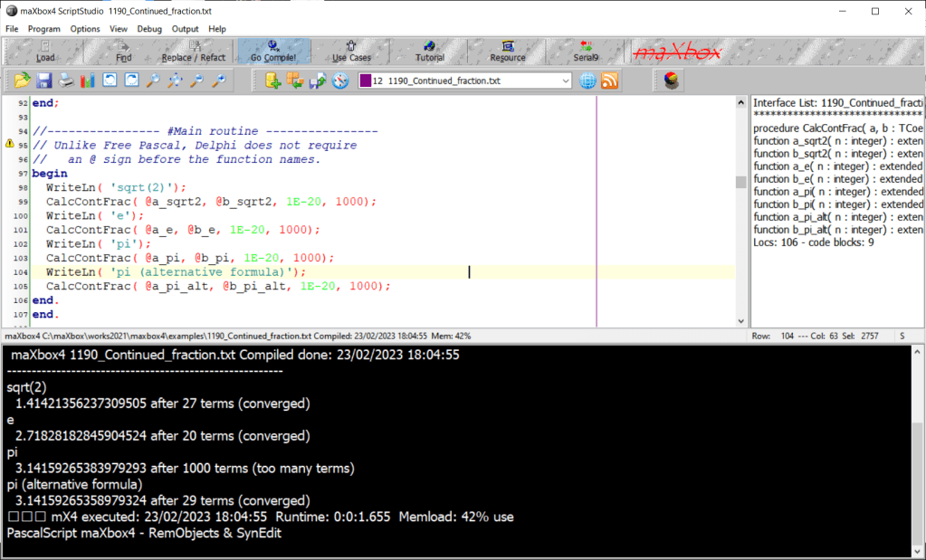This screenshot has width=926, height=560.
Task: Click the printer icon in toolbar
Action: (66, 81)
